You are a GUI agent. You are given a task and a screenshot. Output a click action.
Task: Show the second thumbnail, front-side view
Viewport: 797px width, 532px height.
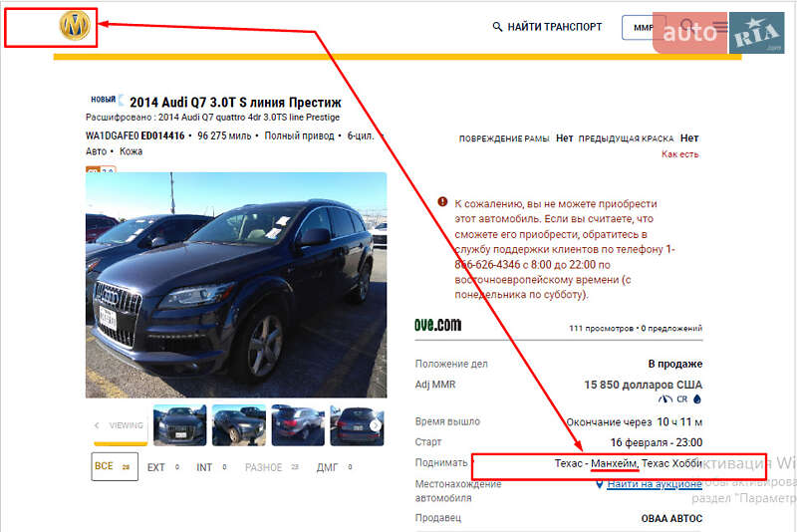239,425
